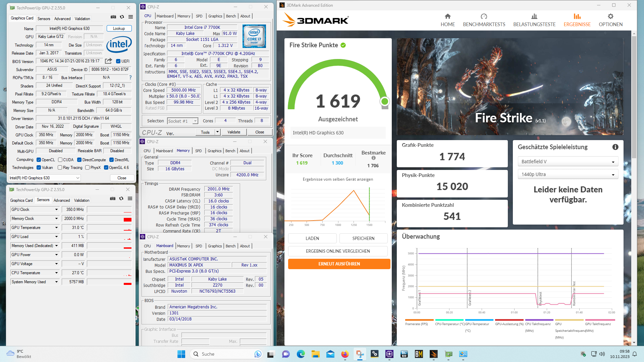Open GPU selector dropdown Intel HD Graphics 630
Screen dimensions: 644x362
(x=45, y=178)
